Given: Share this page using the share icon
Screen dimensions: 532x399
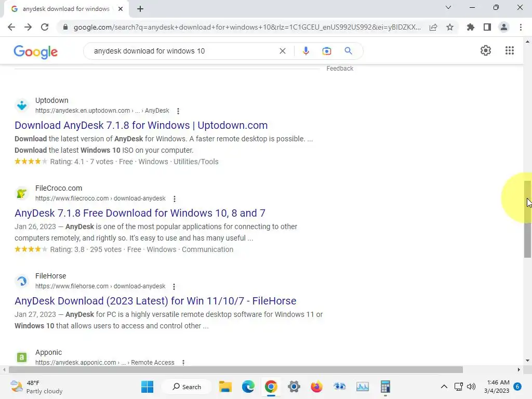Looking at the screenshot, I should pyautogui.click(x=433, y=27).
